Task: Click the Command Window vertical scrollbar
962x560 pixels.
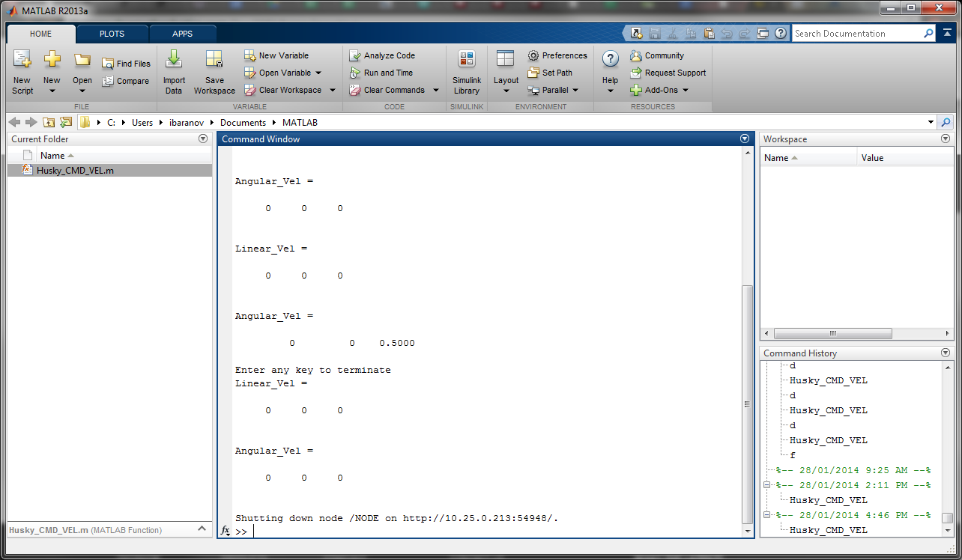Action: (x=745, y=404)
